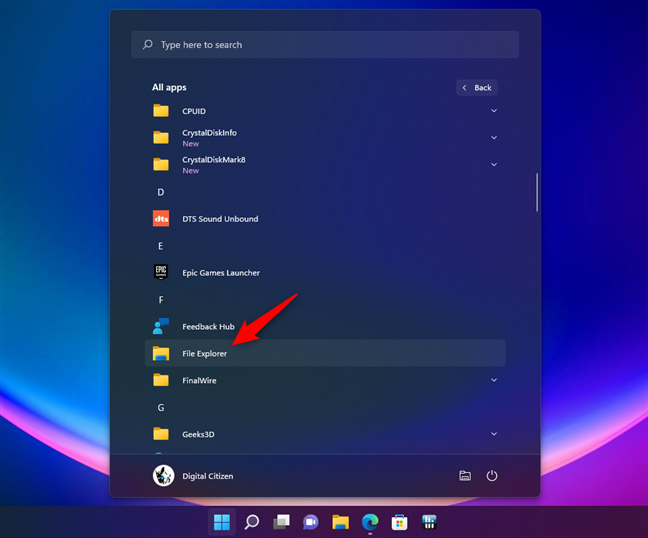Click the CrystalDiskMark8 folder icon
Image resolution: width=648 pixels, height=538 pixels.
(161, 164)
